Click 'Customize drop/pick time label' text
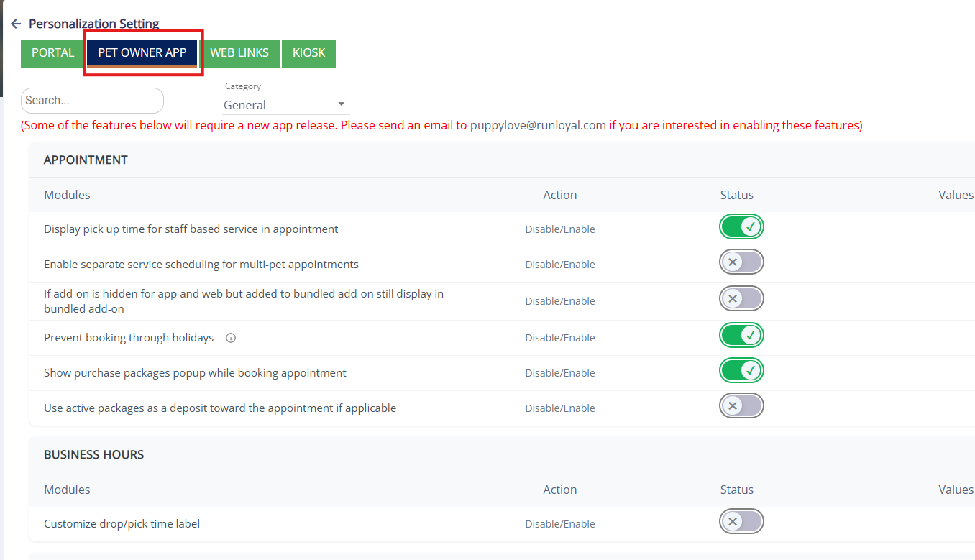 tap(122, 524)
